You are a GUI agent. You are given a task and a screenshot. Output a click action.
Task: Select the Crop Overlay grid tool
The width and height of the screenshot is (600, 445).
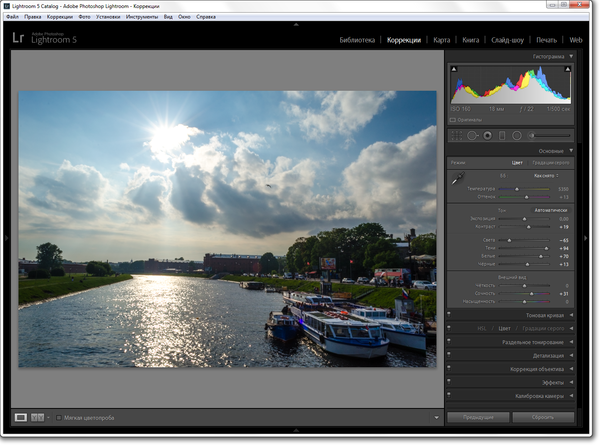tap(457, 135)
